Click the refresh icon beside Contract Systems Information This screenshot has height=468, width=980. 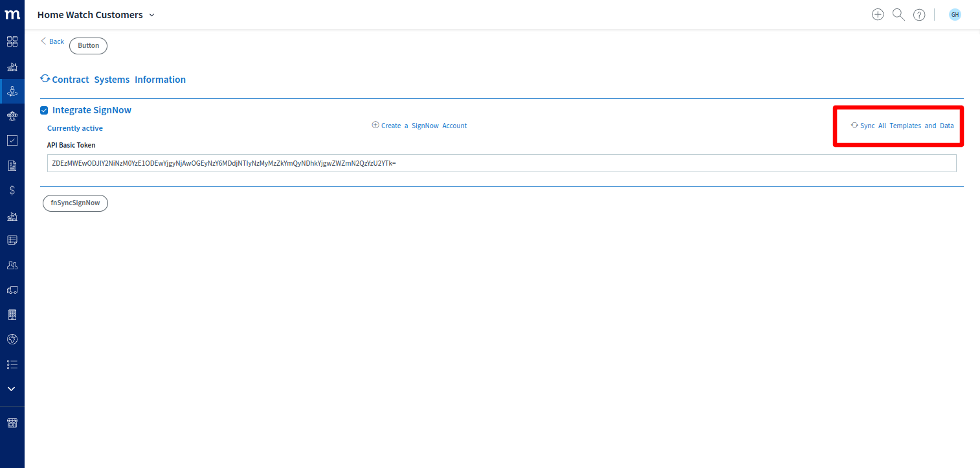click(x=45, y=79)
